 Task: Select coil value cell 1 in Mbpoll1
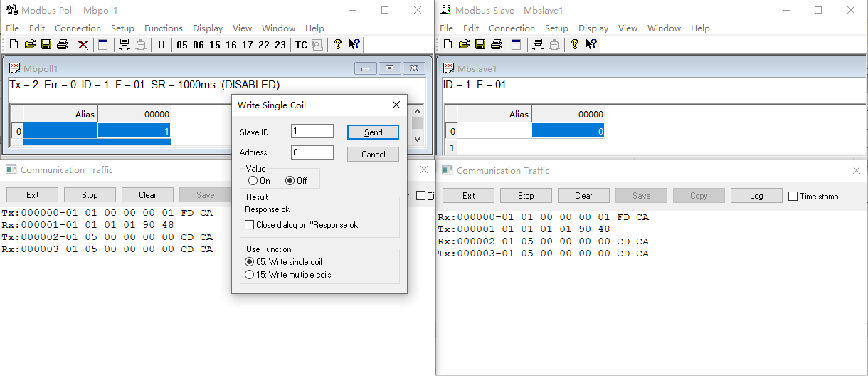[134, 131]
